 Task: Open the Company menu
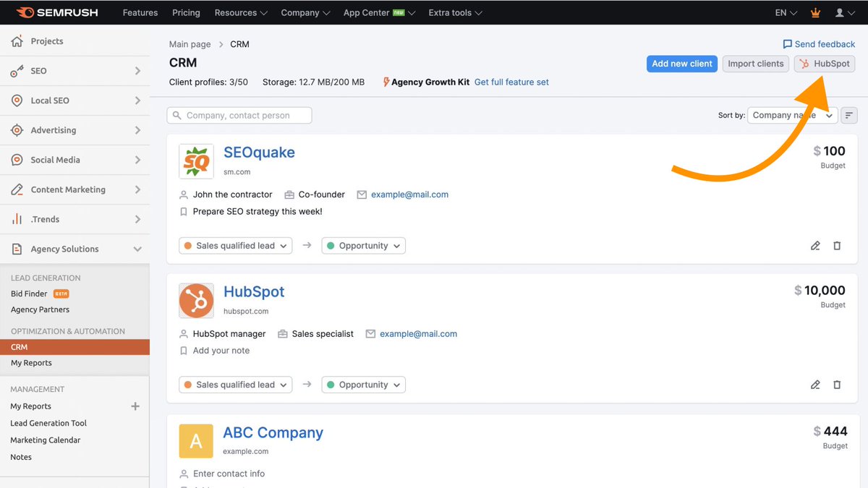[x=305, y=12]
